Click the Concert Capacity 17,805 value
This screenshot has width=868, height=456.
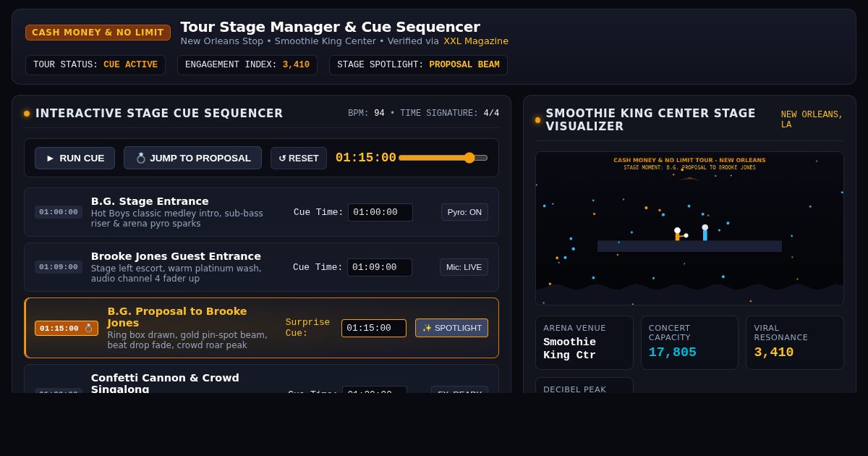[x=673, y=352]
